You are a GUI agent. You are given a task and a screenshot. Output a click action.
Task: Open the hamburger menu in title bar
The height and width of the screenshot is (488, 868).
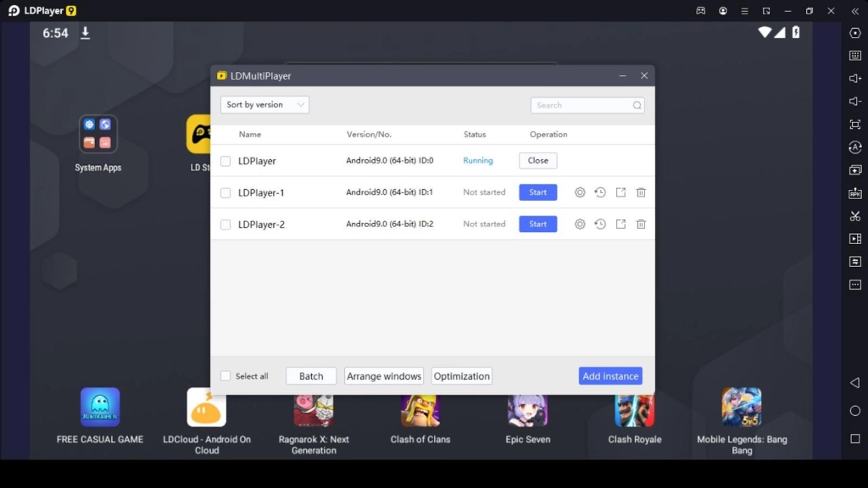point(744,11)
